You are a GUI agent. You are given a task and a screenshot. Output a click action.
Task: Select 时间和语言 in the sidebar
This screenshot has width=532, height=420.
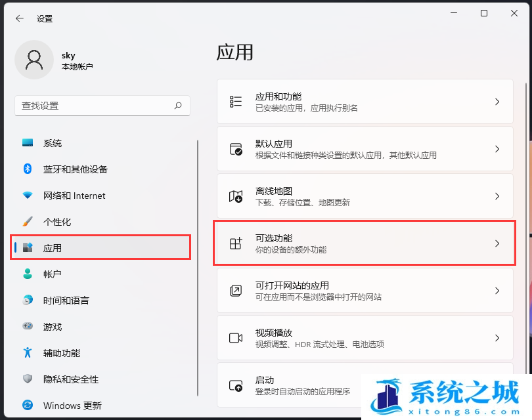tap(66, 301)
